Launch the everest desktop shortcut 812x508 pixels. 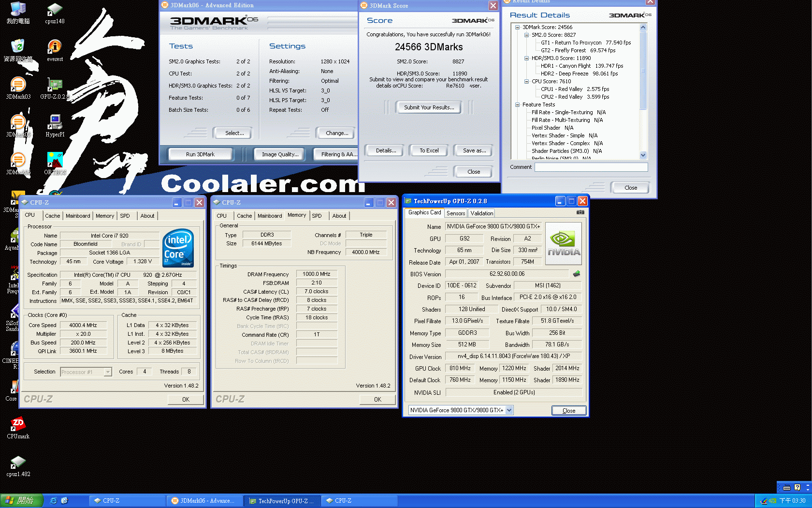coord(55,50)
